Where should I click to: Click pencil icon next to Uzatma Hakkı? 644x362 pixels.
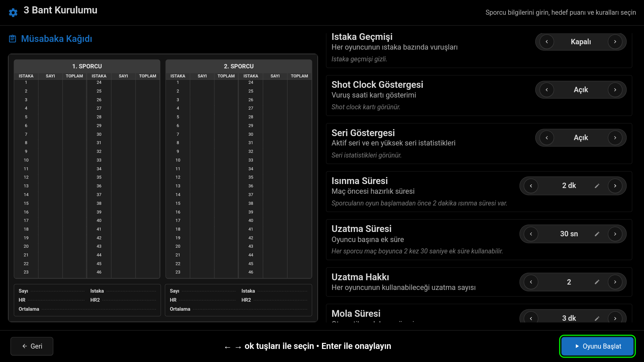pos(597,282)
